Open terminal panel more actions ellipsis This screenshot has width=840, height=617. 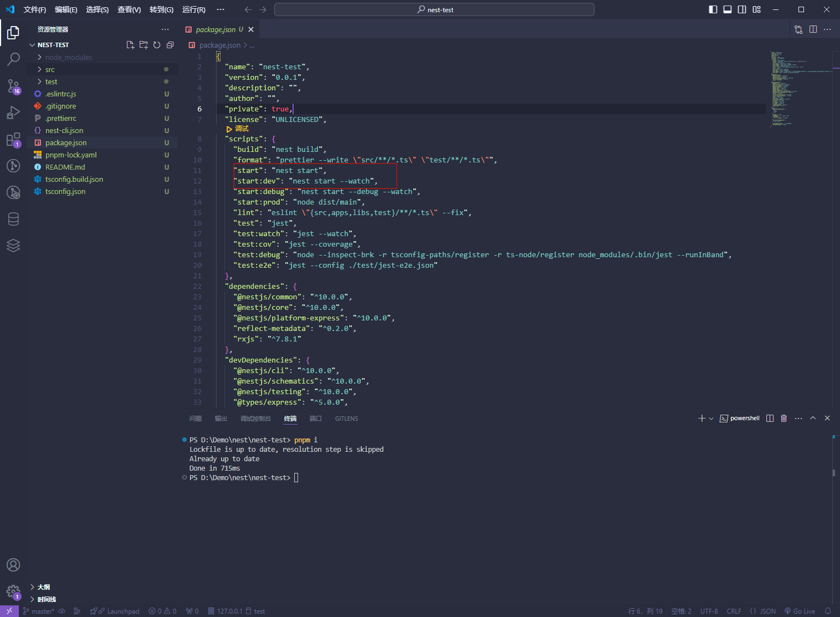798,419
